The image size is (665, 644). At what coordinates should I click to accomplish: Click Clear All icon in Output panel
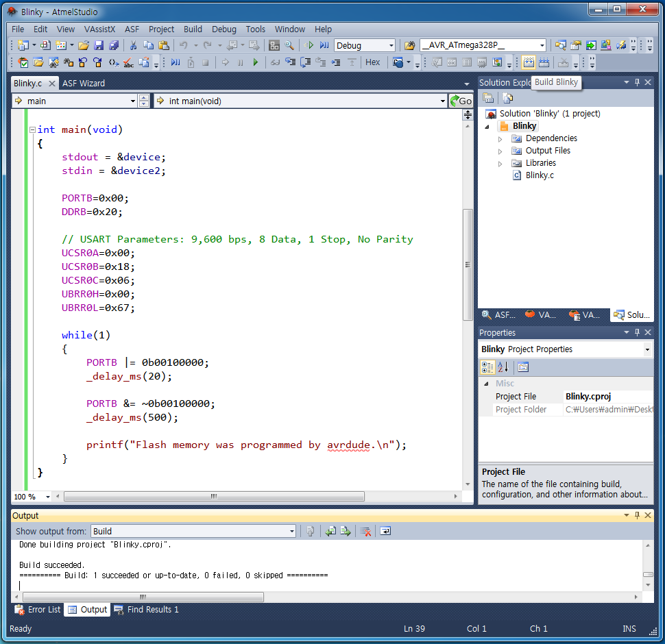[x=365, y=531]
